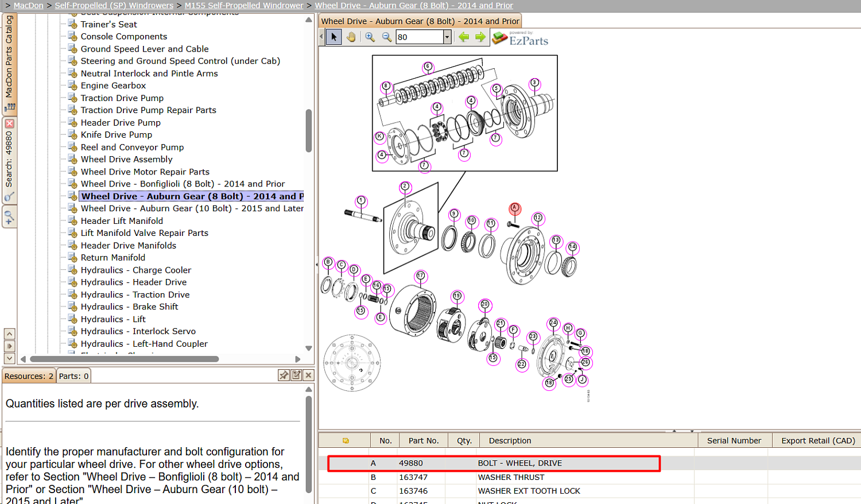Click the Return Manifold page icon
This screenshot has height=504, width=861.
73,258
